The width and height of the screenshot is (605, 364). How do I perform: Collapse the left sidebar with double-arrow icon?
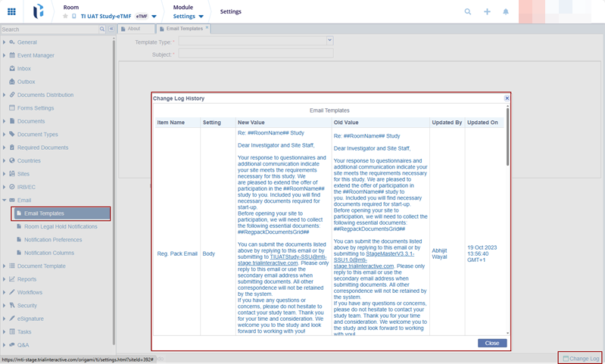click(111, 30)
